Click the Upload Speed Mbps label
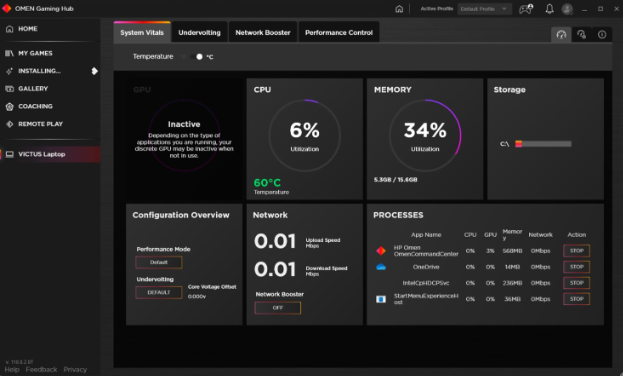 pos(323,243)
